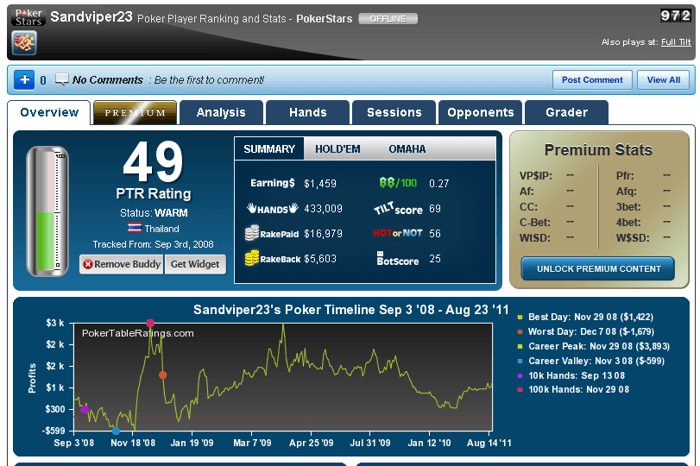
Task: Click the HOT or NOT icon
Action: [397, 233]
